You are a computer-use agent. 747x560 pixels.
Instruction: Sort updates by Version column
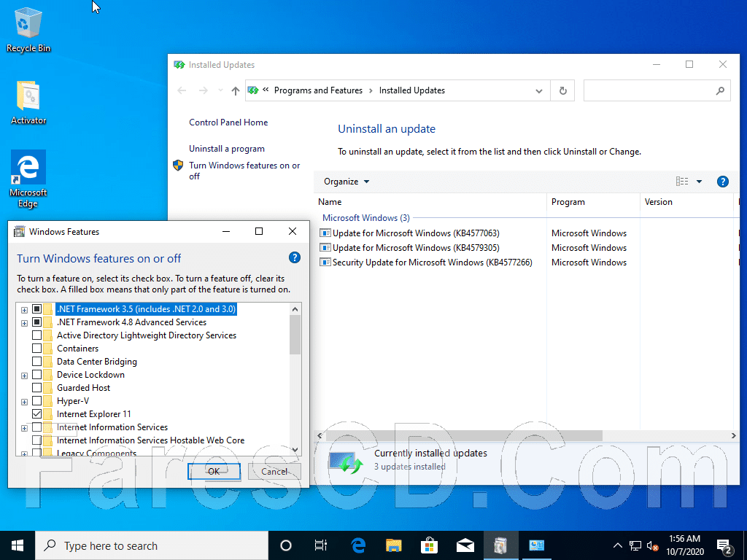686,202
